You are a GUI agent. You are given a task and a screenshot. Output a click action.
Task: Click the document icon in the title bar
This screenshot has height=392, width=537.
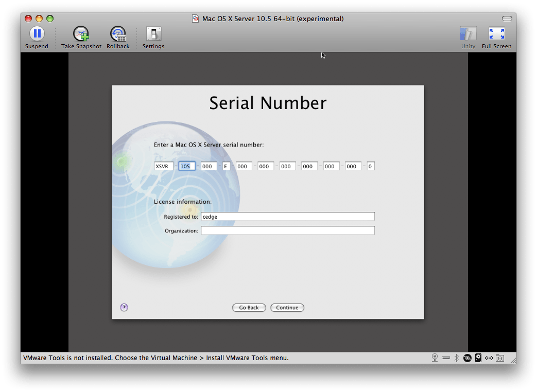[x=195, y=19]
